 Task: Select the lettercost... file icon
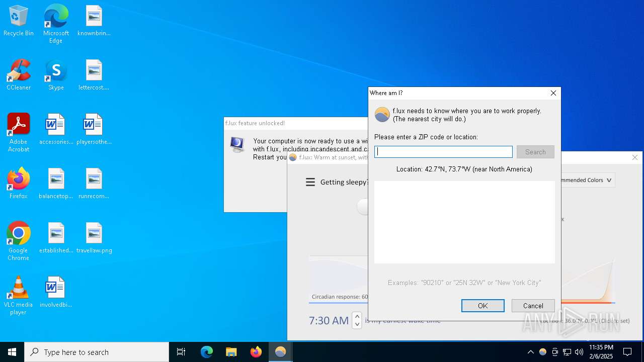[x=94, y=75]
